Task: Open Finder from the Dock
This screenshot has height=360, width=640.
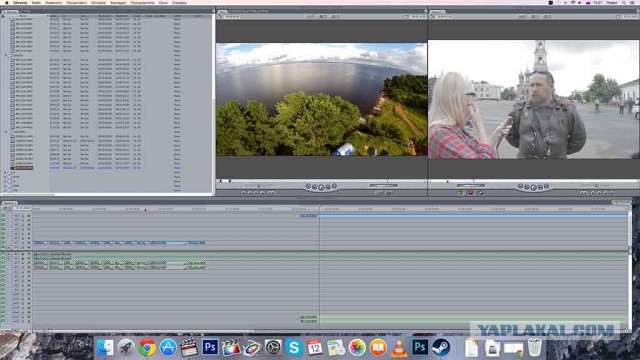Action: [x=105, y=348]
